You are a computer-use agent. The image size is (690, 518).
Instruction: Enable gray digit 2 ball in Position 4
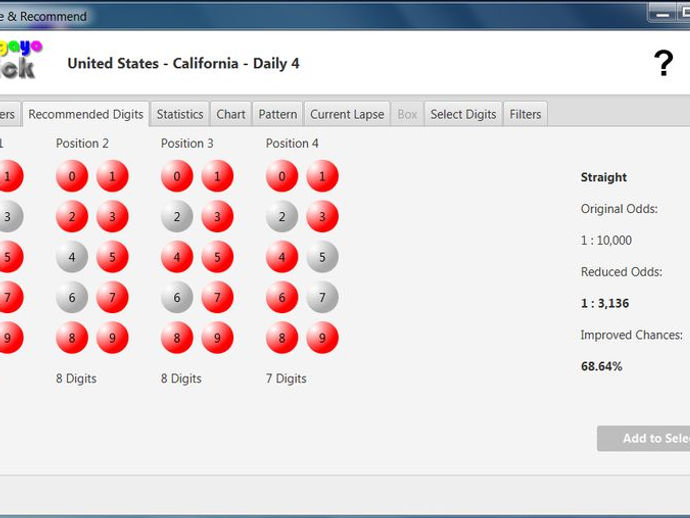tap(282, 217)
